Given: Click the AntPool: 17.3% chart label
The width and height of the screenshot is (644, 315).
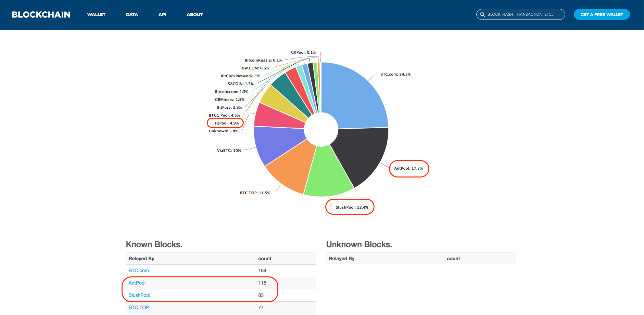Looking at the screenshot, I should pos(408,168).
